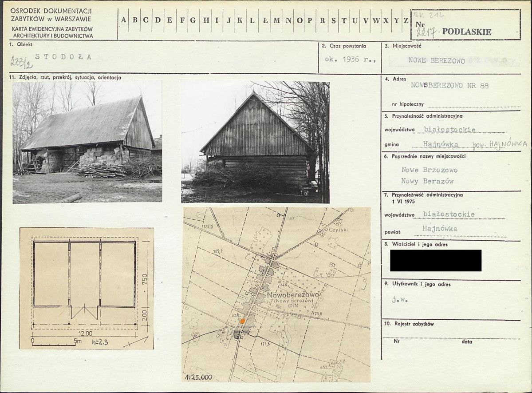The width and height of the screenshot is (532, 393).
Task: Click letter Z in the alphabet index
Action: 406,20
